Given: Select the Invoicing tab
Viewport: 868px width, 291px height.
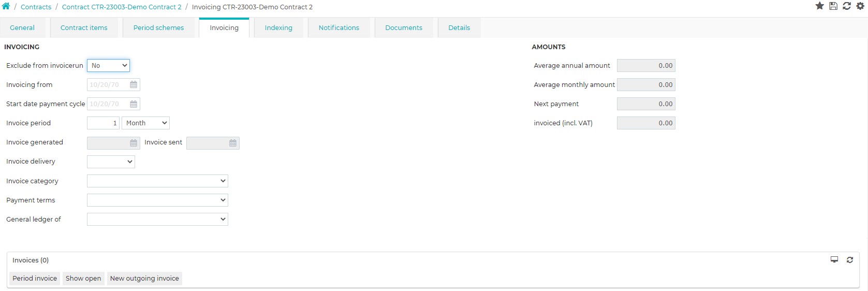Looking at the screenshot, I should (x=224, y=28).
